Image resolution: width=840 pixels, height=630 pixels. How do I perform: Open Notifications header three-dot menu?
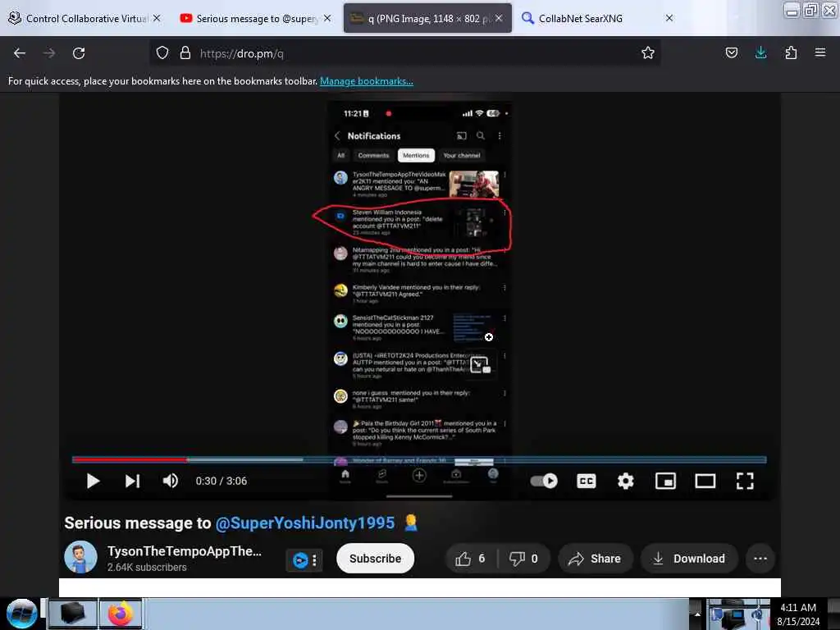[x=500, y=136]
